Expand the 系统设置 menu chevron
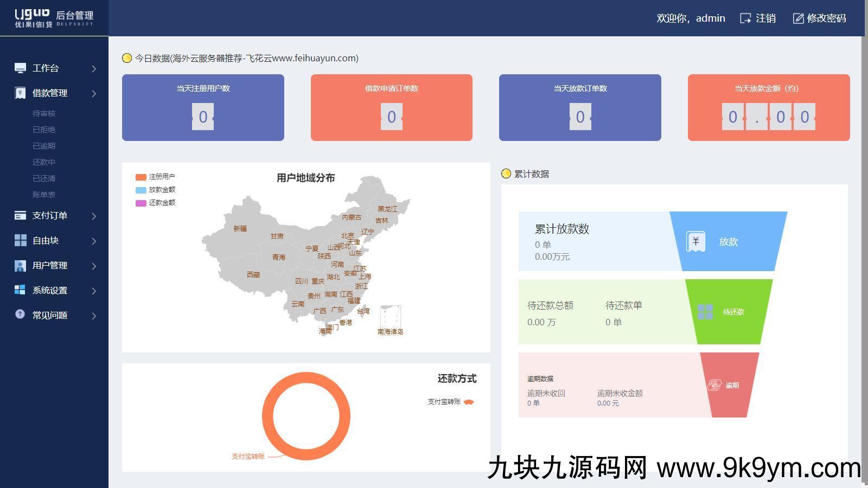The height and width of the screenshot is (488, 868). click(x=94, y=291)
